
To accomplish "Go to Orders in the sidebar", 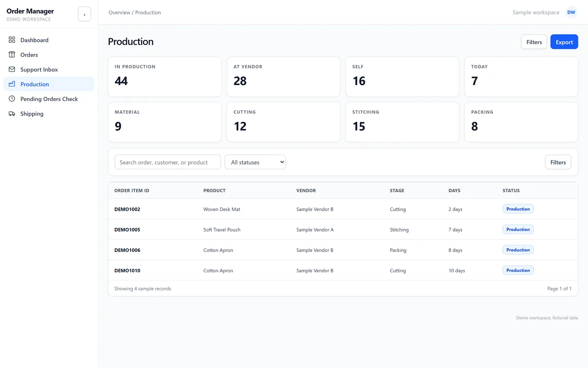I will (x=49, y=55).
